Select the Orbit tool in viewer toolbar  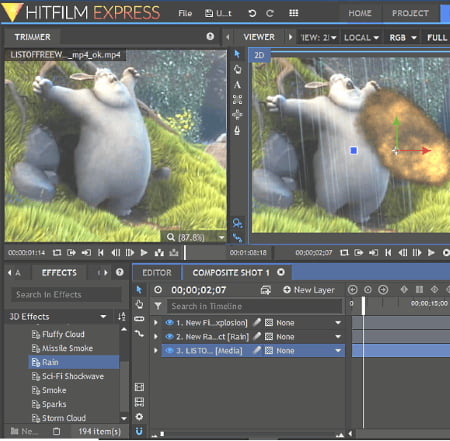pos(237,99)
